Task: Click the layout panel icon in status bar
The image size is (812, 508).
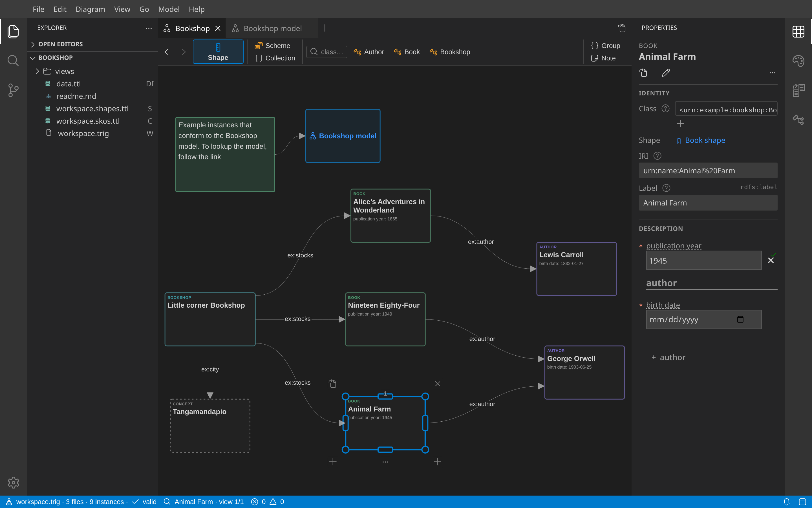Action: click(x=802, y=502)
